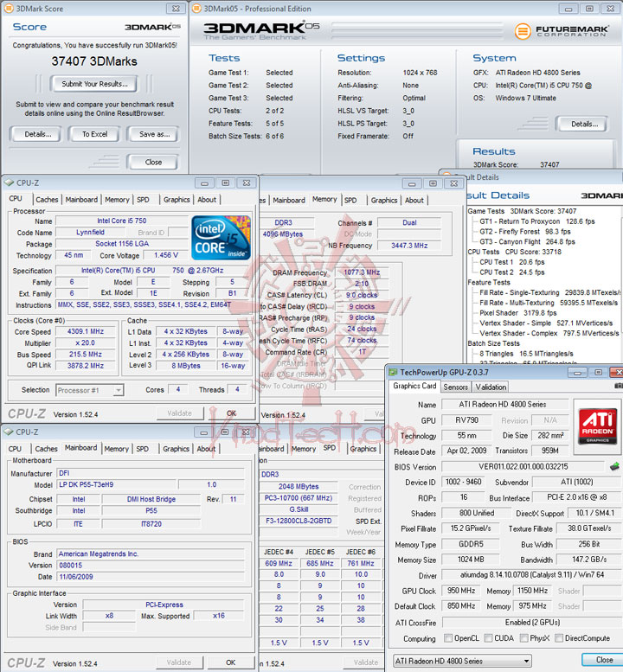This screenshot has height=672, width=623.
Task: Open Graphics tab in top CPU-Z window
Action: (177, 200)
